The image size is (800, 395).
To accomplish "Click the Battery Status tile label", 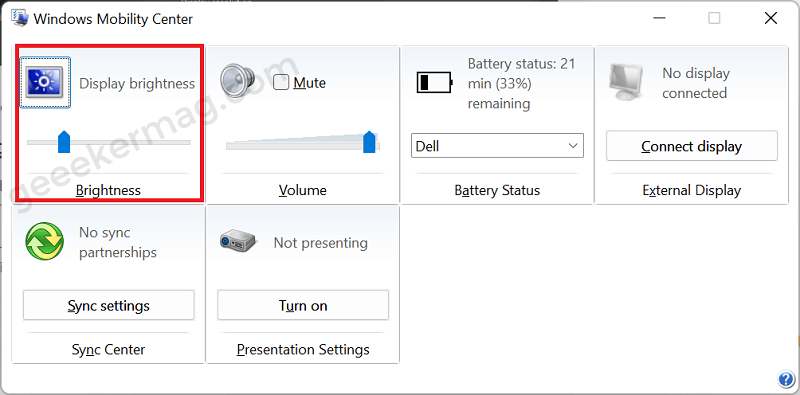I will pos(497,190).
